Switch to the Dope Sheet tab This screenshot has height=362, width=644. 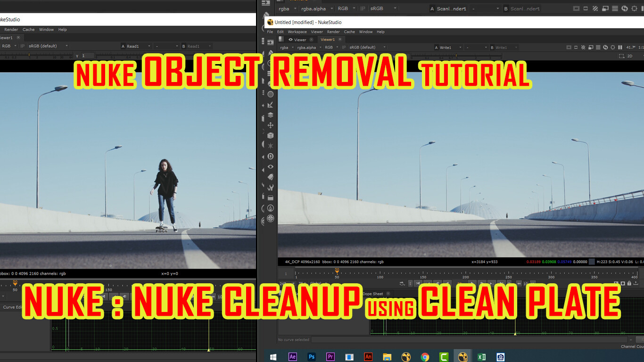coord(372,294)
